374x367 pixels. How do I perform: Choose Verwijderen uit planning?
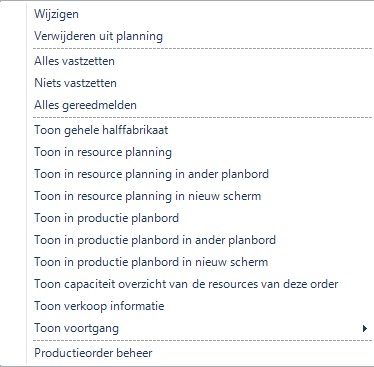(200, 36)
